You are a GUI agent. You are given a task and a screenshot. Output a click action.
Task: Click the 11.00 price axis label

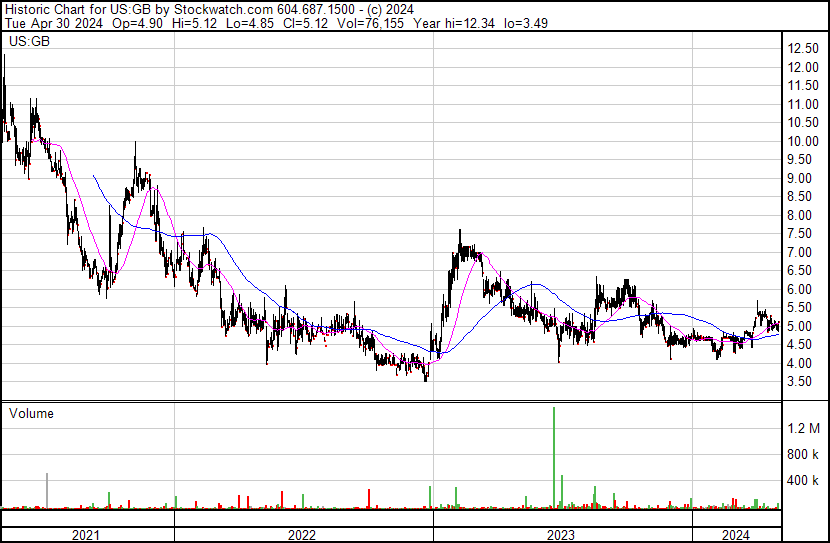tap(803, 104)
